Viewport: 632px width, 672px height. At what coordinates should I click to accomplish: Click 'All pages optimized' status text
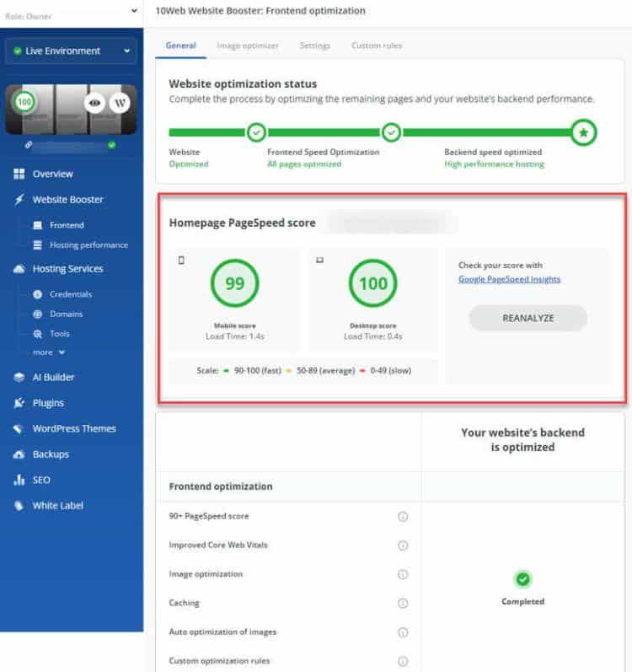(304, 164)
